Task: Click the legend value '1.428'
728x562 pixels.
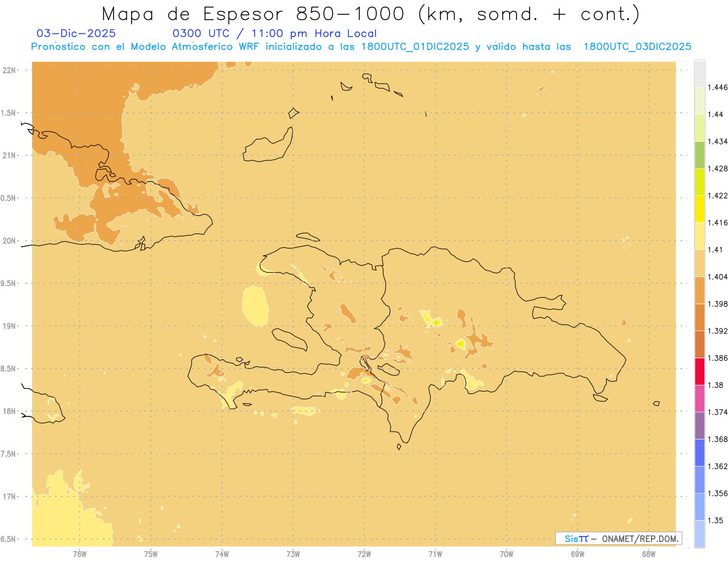Action: pos(718,169)
